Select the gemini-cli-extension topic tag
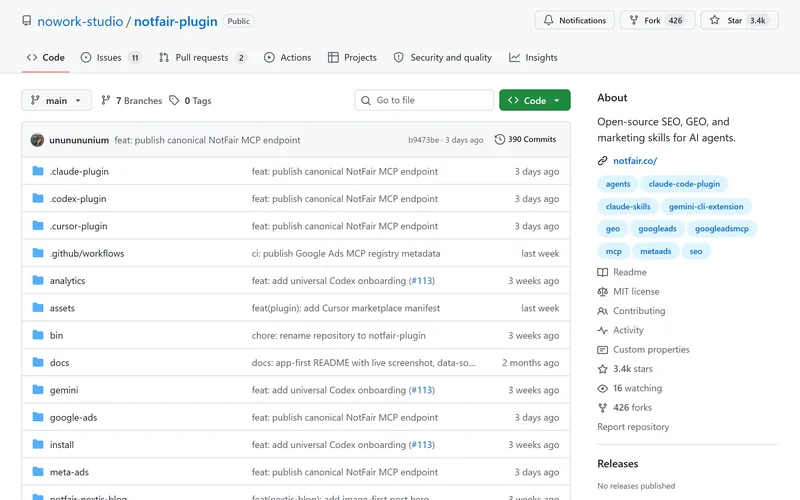The width and height of the screenshot is (800, 500). [706, 207]
